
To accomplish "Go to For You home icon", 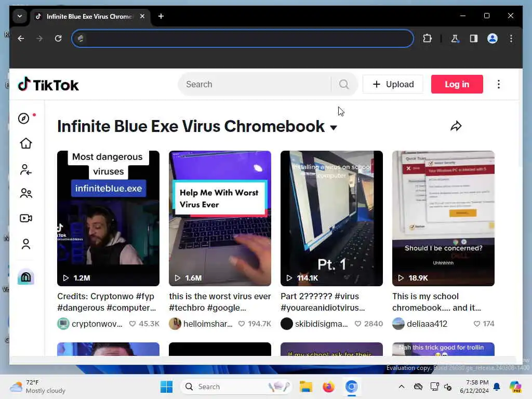I will [26, 143].
